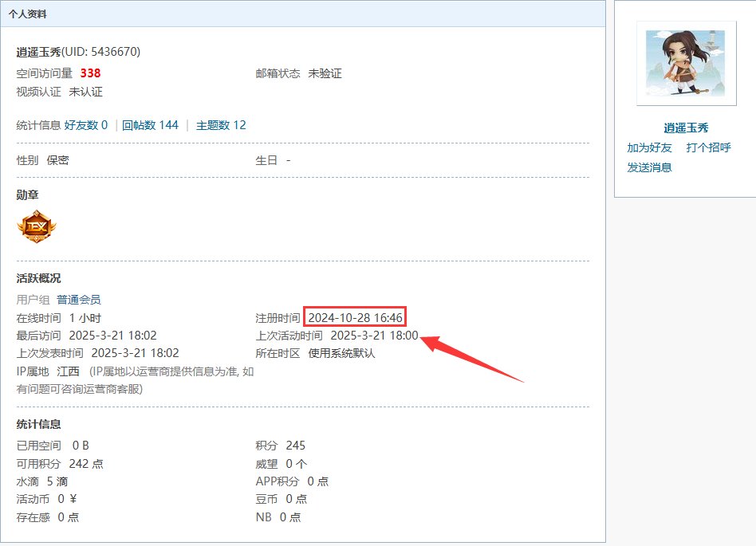The width and height of the screenshot is (756, 546).
Task: Click the highlighted registration time 2024-10-28 16:46
Action: [x=356, y=317]
